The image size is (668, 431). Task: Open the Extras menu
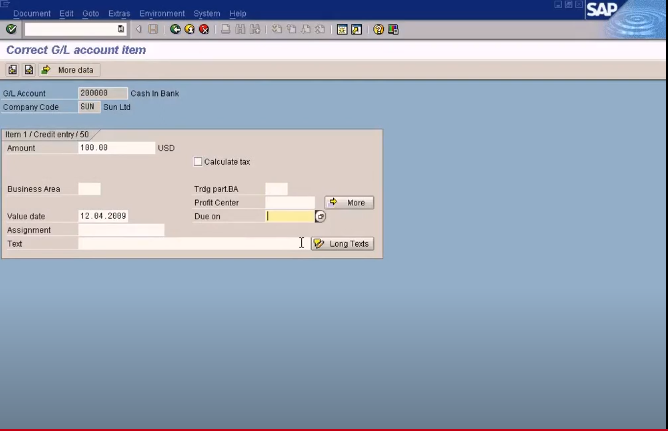(x=119, y=13)
